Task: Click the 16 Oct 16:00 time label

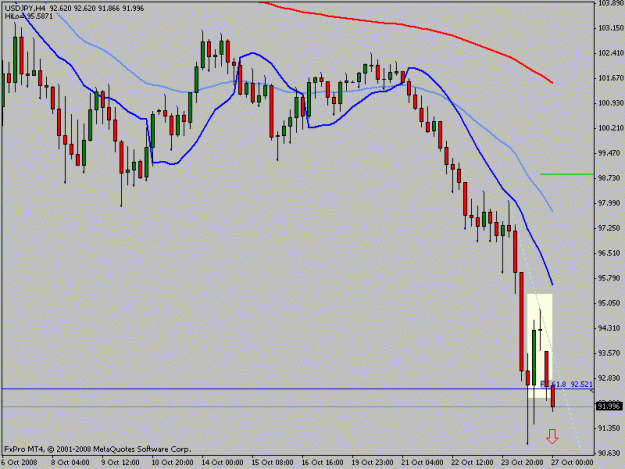Action: [x=322, y=463]
